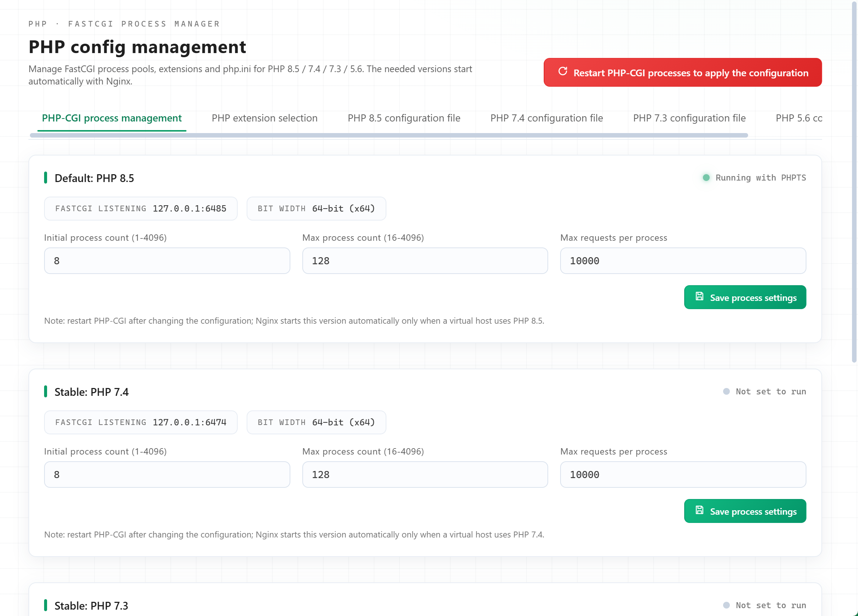This screenshot has width=858, height=616.
Task: Open the PHP 7.3 configuration file tab
Action: tap(689, 118)
